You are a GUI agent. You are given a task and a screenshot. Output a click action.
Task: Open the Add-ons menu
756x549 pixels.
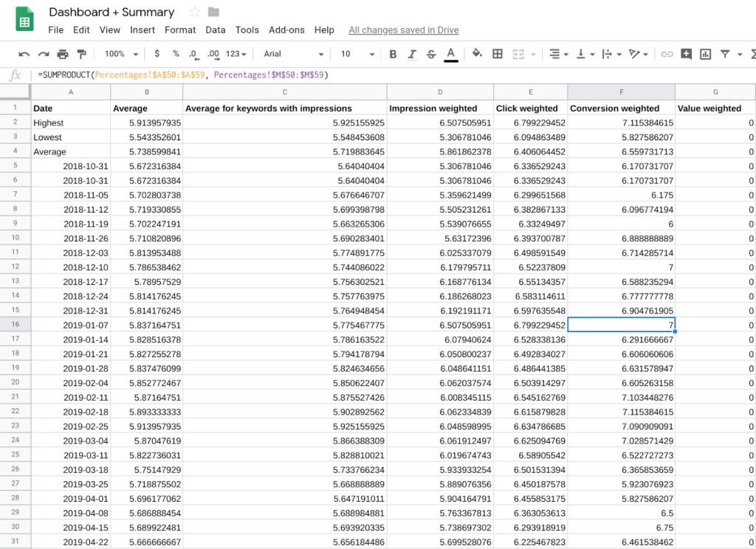click(x=286, y=30)
